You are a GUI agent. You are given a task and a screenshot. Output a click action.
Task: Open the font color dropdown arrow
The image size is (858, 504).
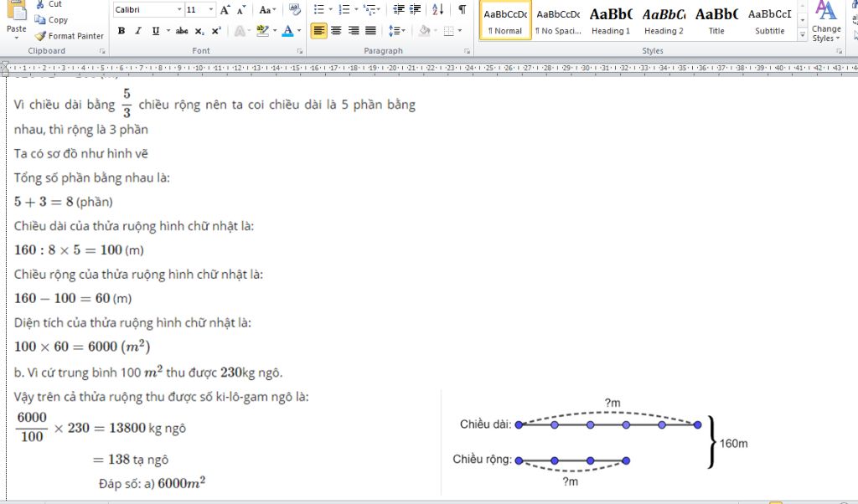click(x=299, y=31)
